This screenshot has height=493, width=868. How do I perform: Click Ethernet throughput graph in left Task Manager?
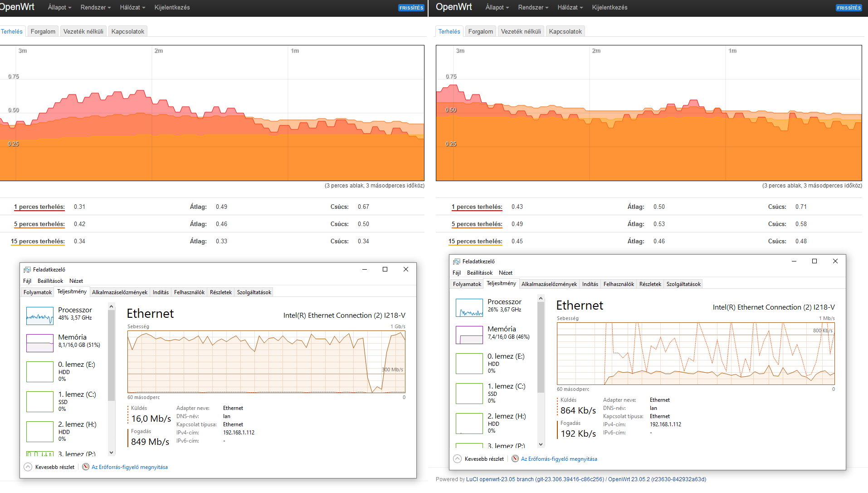tap(266, 362)
